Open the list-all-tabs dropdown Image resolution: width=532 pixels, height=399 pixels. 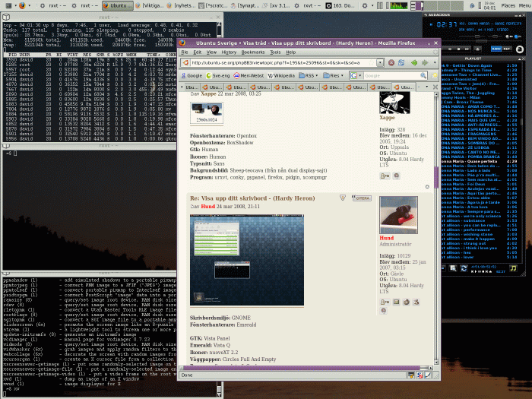[427, 87]
